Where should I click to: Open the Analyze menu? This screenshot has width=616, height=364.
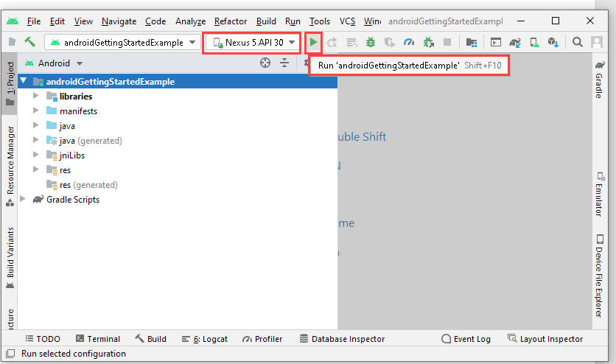(191, 21)
